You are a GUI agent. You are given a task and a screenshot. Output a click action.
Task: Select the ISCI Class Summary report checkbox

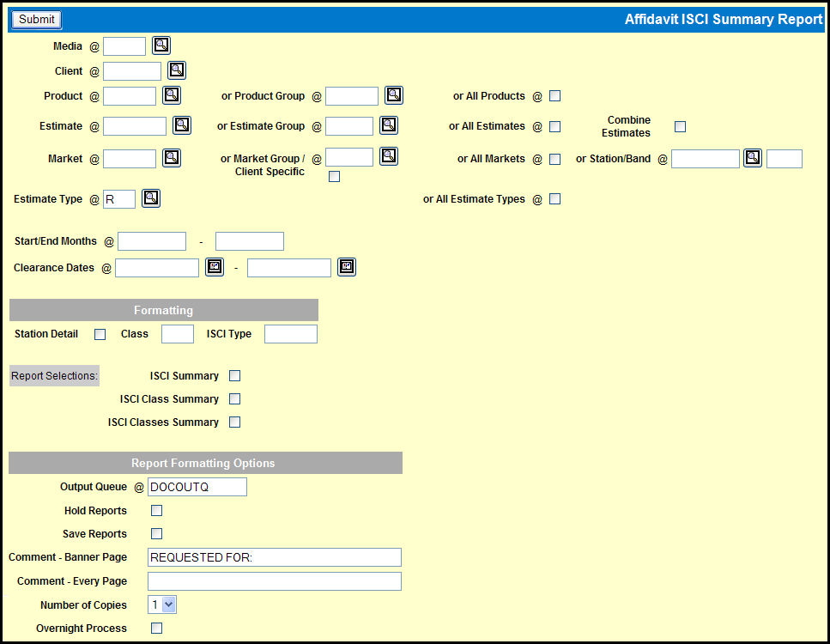point(234,399)
